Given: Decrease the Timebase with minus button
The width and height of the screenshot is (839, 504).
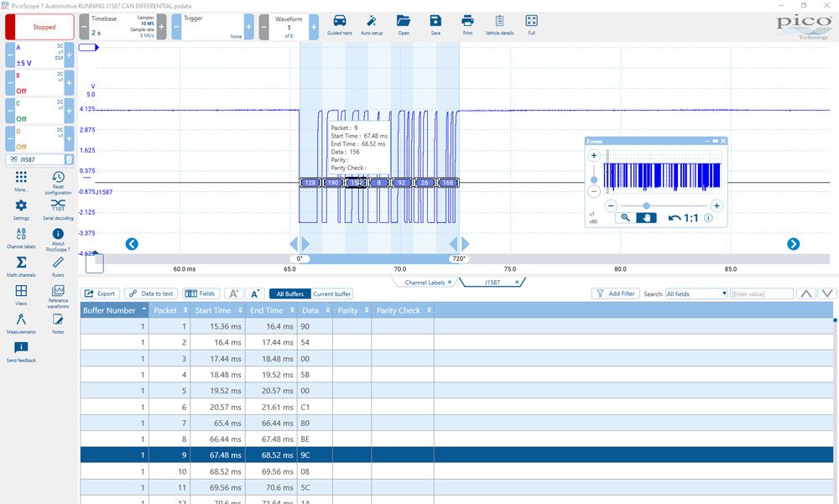Looking at the screenshot, I should pos(84,27).
